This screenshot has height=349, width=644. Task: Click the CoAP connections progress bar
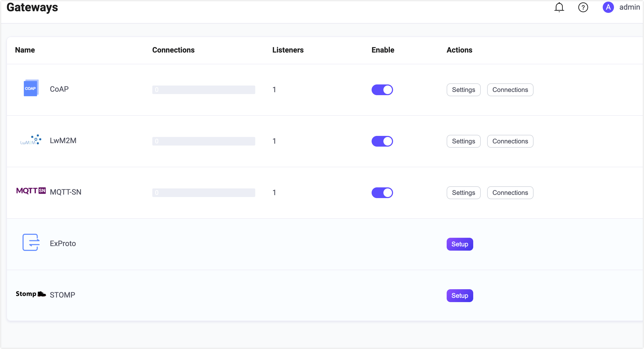(x=203, y=90)
